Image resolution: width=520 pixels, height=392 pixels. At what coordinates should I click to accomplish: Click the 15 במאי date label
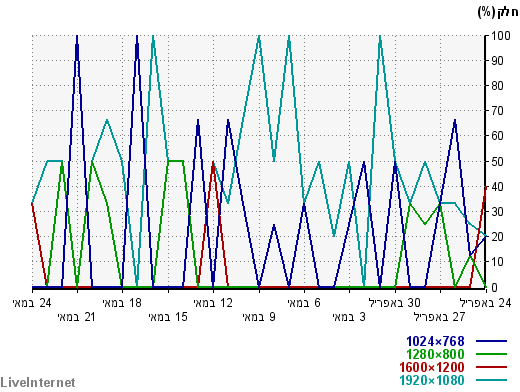point(168,317)
